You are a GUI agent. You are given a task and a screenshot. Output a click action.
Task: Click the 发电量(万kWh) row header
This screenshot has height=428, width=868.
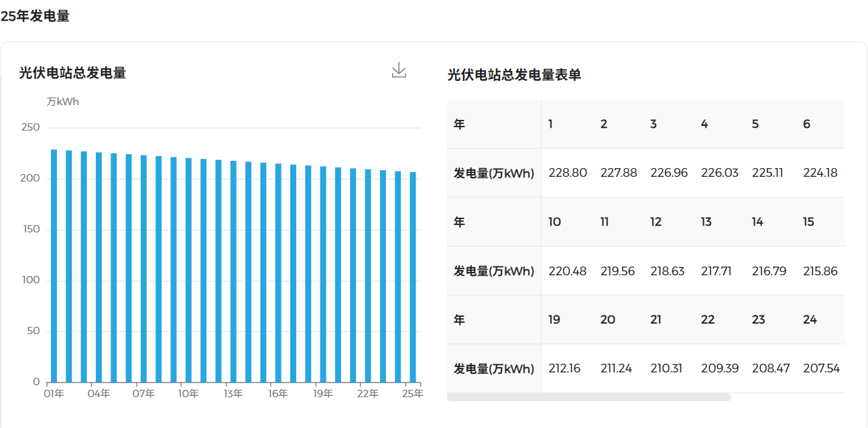coord(493,172)
